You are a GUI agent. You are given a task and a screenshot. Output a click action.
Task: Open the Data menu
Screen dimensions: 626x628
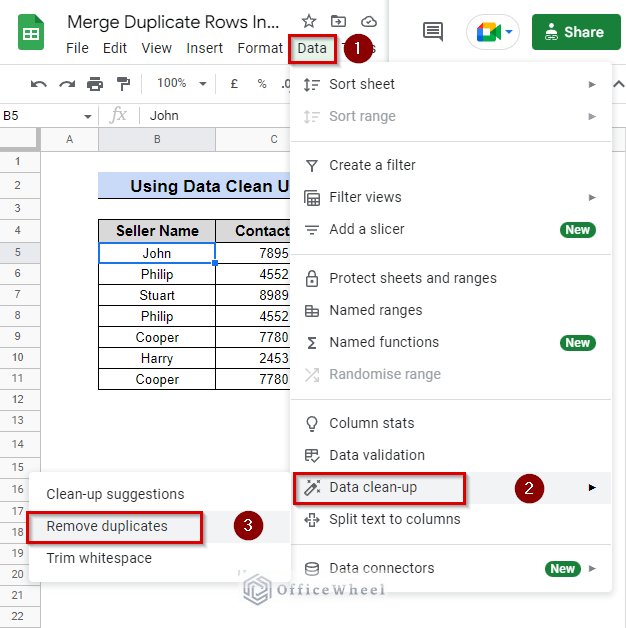pos(312,48)
